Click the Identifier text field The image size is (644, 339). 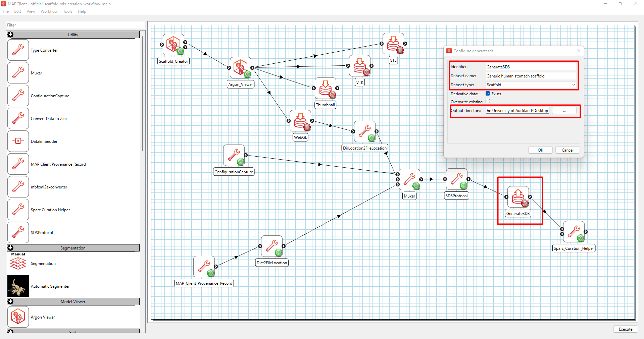531,67
